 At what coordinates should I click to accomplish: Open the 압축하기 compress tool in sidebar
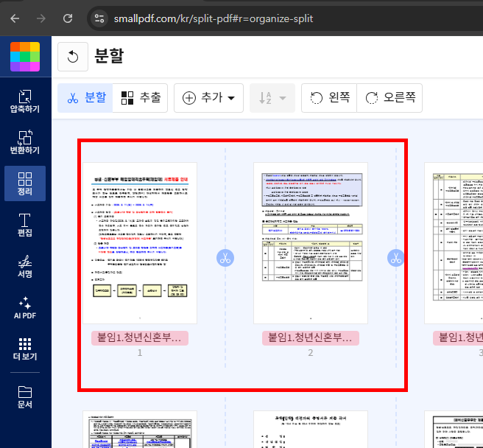coord(25,101)
